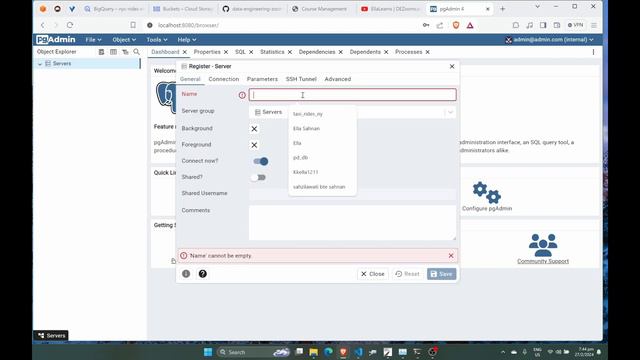
Task: Click the Save button in the dialog
Action: pos(442,274)
